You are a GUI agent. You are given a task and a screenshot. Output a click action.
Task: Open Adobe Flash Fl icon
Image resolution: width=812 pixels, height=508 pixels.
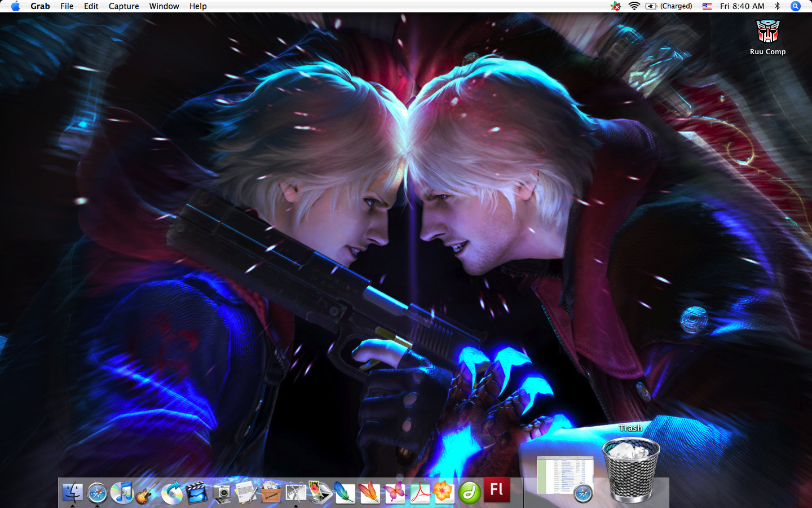tap(497, 489)
